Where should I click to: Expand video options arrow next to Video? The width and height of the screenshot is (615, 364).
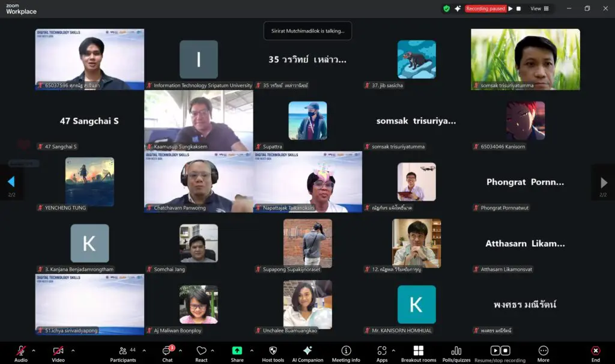coord(73,350)
